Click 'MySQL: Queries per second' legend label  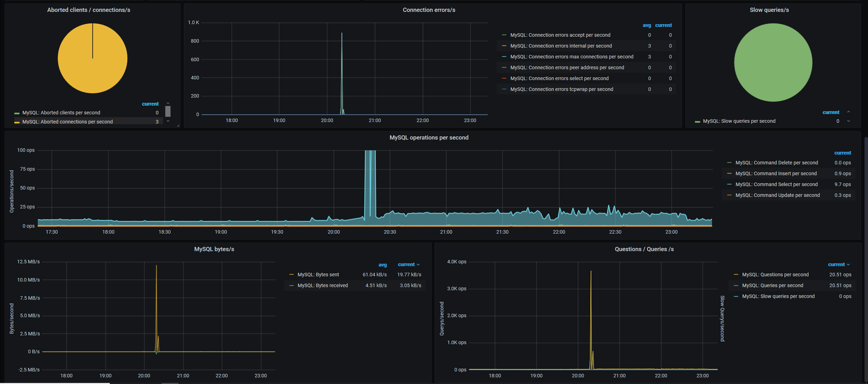click(773, 285)
